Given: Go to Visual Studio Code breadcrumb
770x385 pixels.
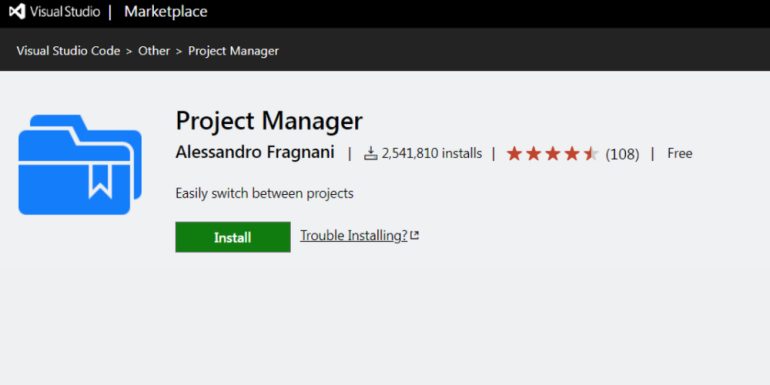Looking at the screenshot, I should click(x=68, y=51).
